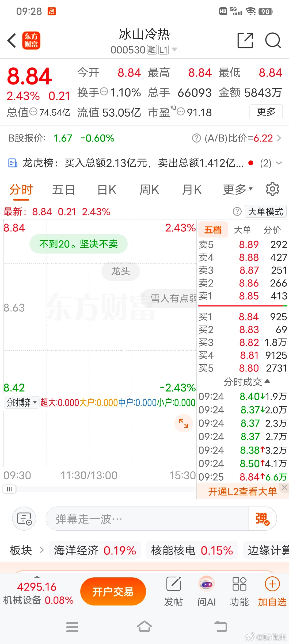This screenshot has width=289, height=644.
Task: Open the 问AI assistant icon
Action: pyautogui.click(x=206, y=591)
